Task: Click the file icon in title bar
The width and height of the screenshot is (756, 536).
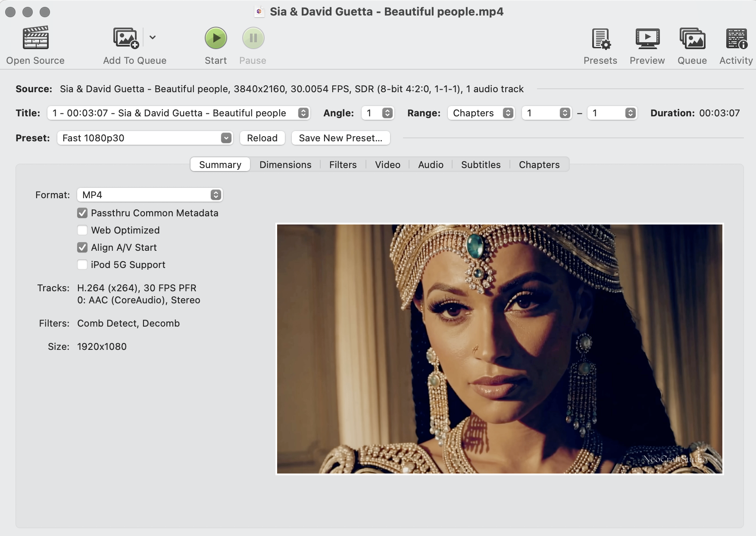Action: click(x=259, y=12)
